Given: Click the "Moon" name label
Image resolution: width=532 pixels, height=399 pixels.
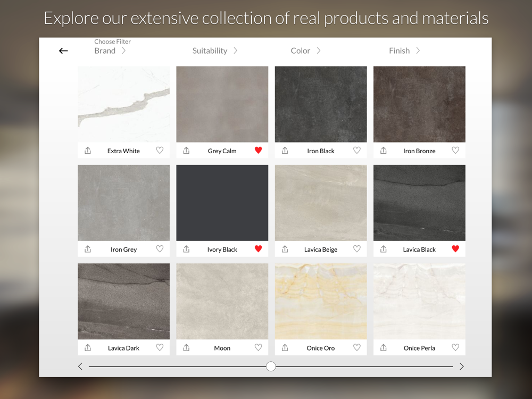Looking at the screenshot, I should (222, 348).
